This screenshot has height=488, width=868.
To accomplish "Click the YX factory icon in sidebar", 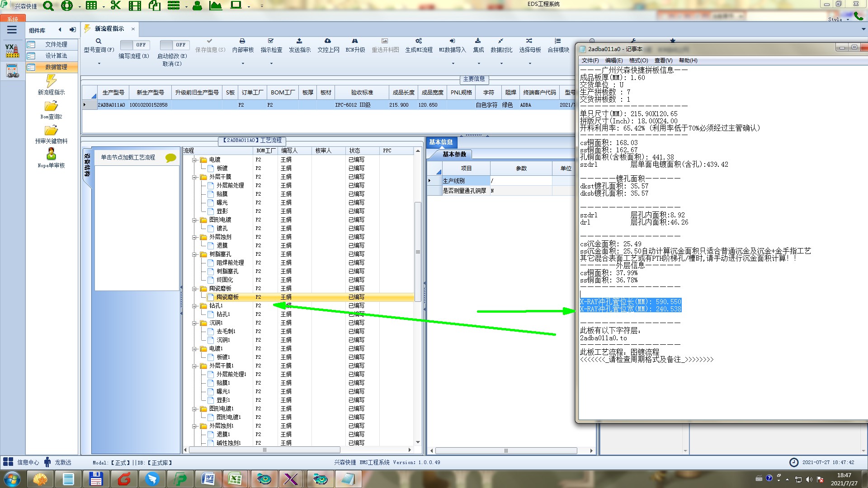I will (x=12, y=51).
